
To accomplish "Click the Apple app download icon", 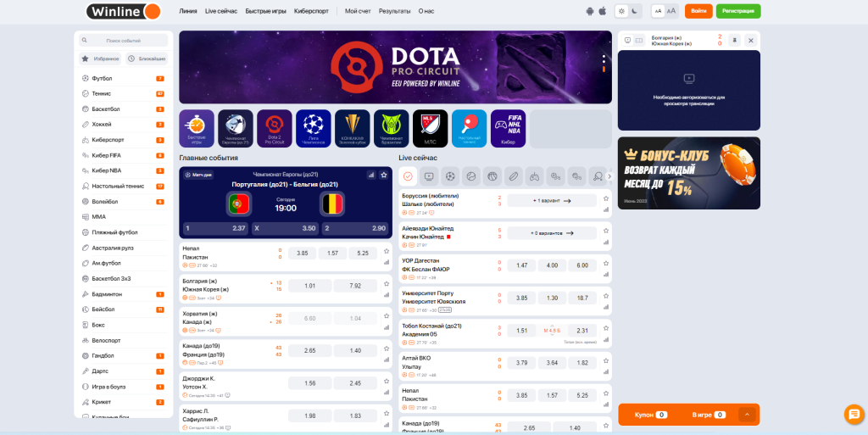I will click(x=603, y=11).
